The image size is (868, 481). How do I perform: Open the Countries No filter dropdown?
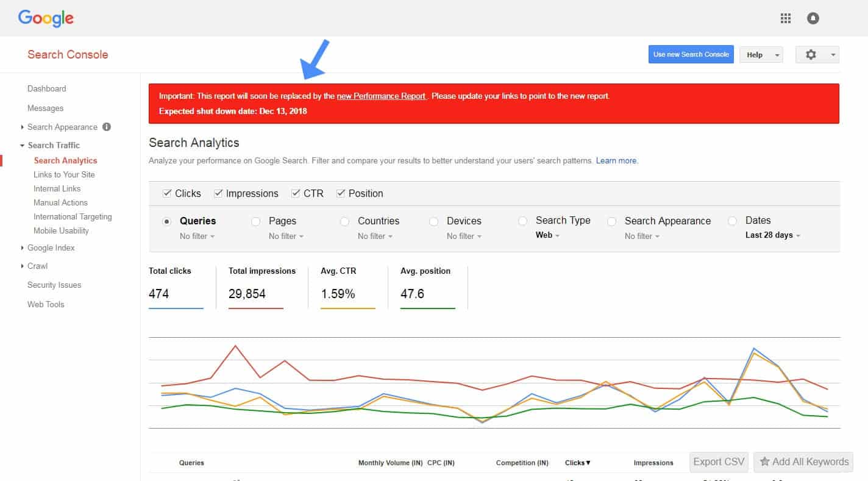[x=375, y=236]
